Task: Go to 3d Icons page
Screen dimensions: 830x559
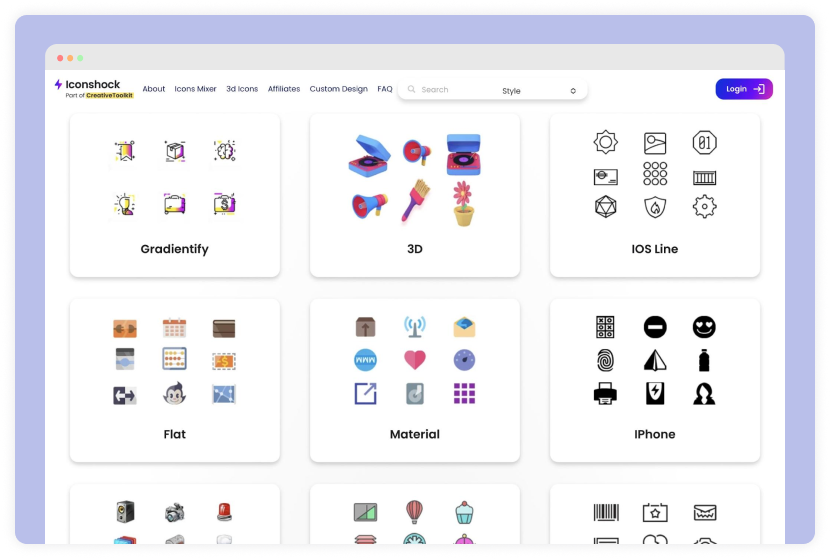Action: point(242,89)
